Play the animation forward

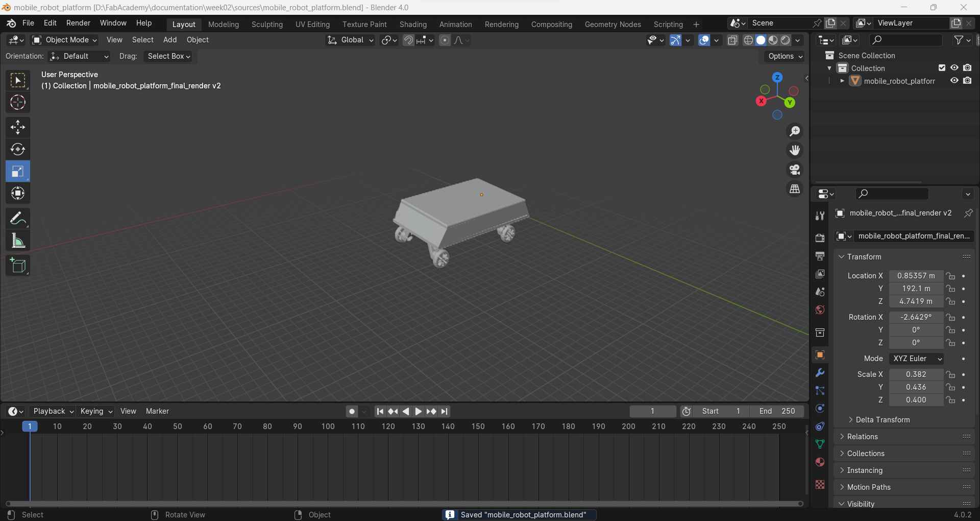419,412
